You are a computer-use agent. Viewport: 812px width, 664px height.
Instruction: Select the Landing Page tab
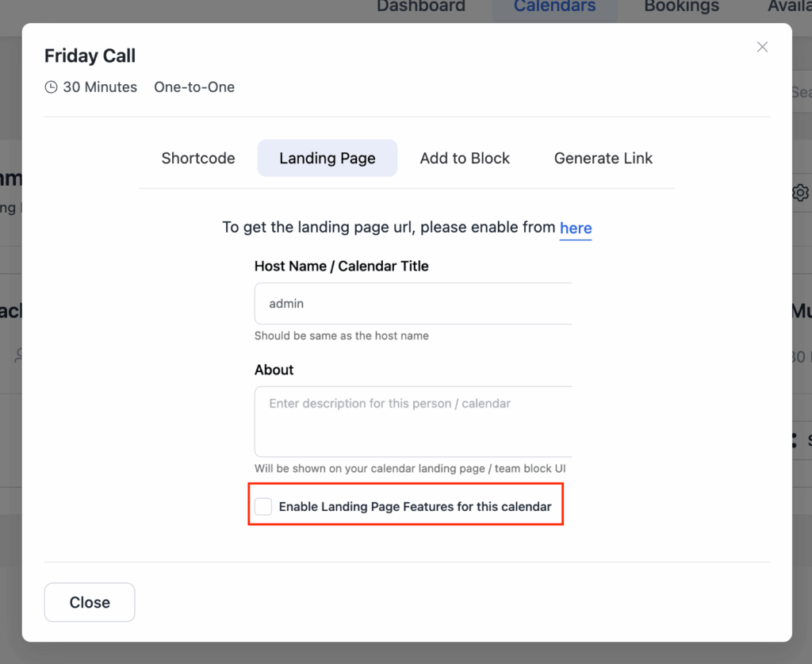click(x=327, y=158)
